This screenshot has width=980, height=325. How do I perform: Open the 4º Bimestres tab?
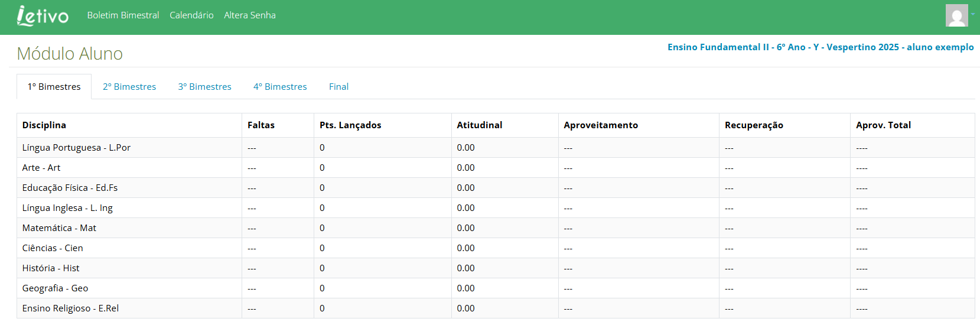point(280,87)
